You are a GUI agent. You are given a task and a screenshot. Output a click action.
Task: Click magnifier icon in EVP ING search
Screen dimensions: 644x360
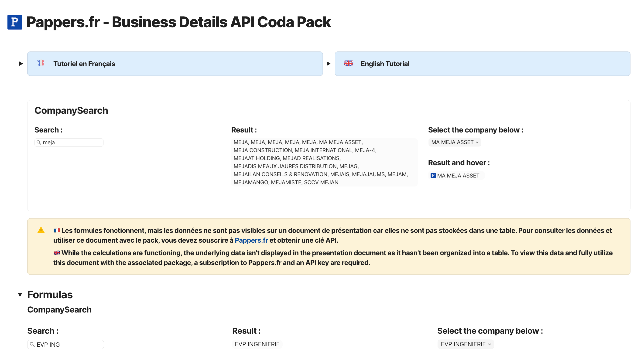32,344
